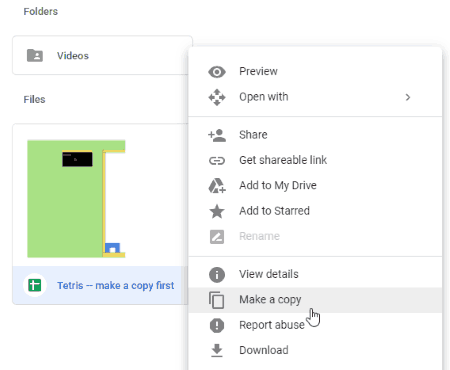450x370 pixels.
Task: Select Open with in the context menu
Action: pyautogui.click(x=315, y=97)
